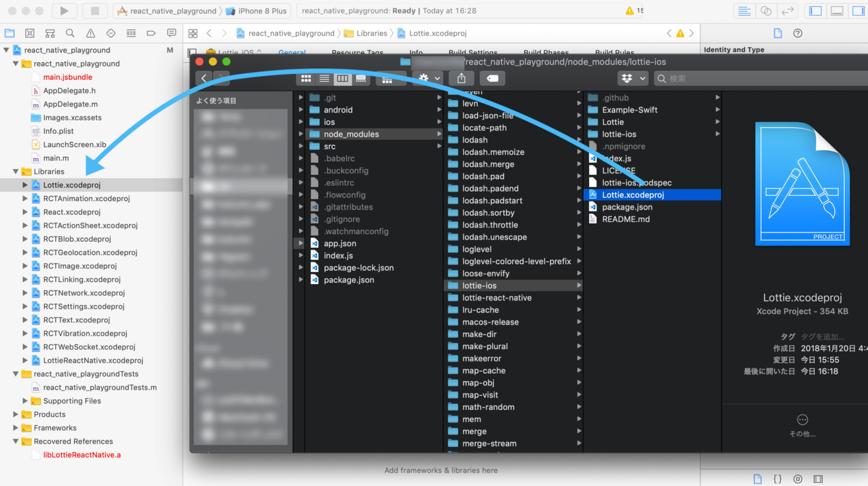Open the Project navigator tab icon
The height and width of the screenshot is (486, 868).
point(9,33)
